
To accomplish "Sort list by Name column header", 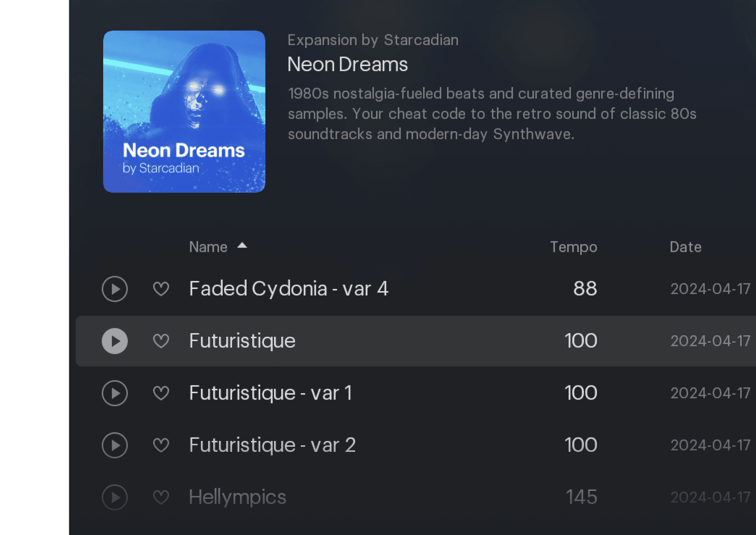I will tap(208, 247).
